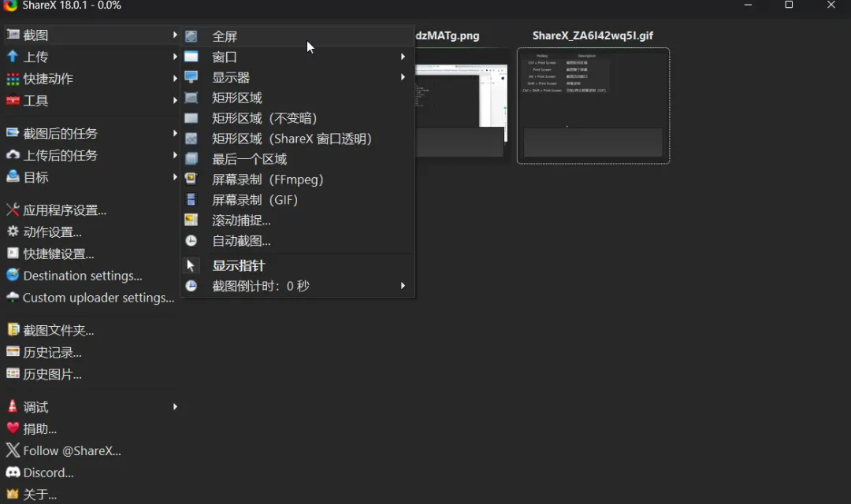Expand the 显示器 submenu arrow
851x504 pixels.
[403, 77]
